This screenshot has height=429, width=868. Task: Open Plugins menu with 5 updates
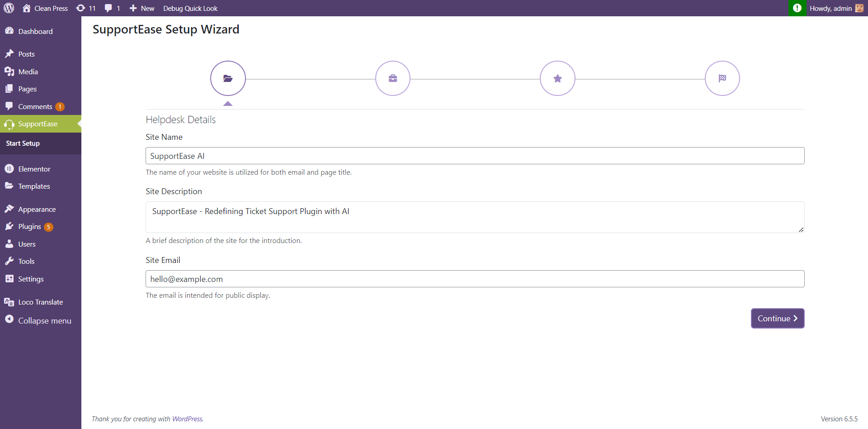[x=41, y=226]
